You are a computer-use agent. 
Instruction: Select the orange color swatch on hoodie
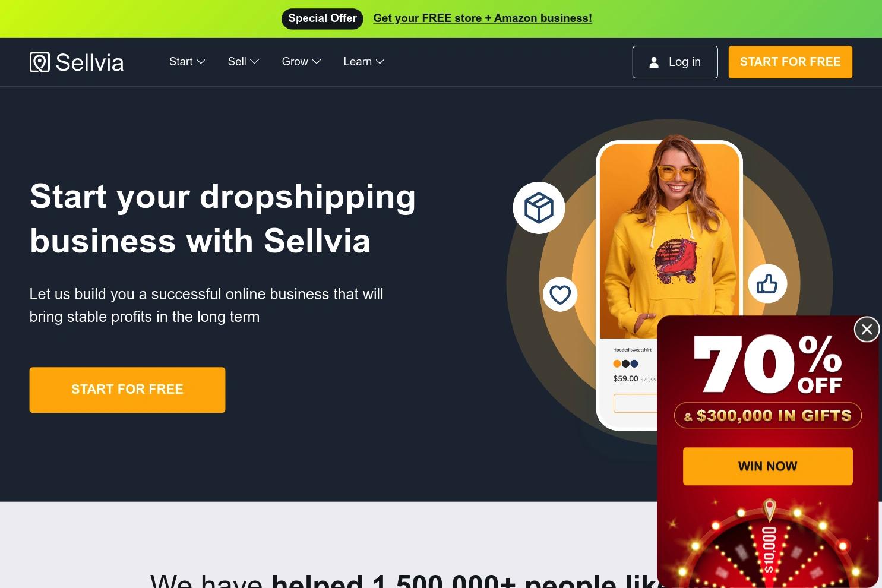[x=617, y=363]
